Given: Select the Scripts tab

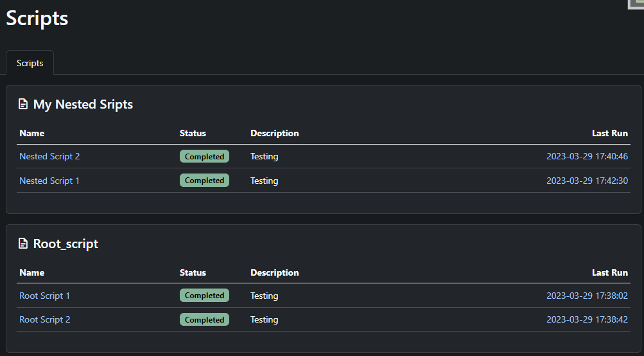Looking at the screenshot, I should click(x=30, y=63).
